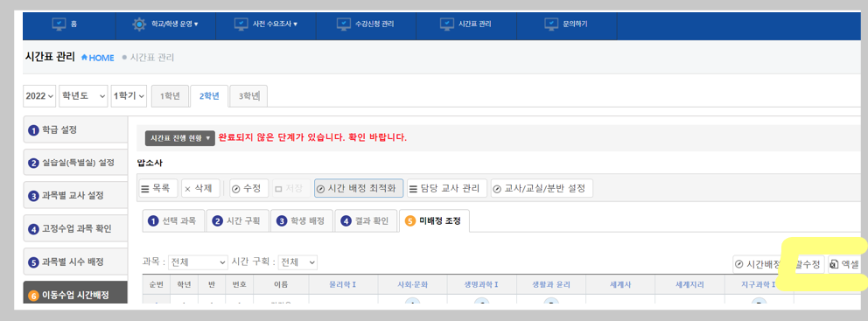
Task: Click the 수정 edit button
Action: click(x=248, y=188)
